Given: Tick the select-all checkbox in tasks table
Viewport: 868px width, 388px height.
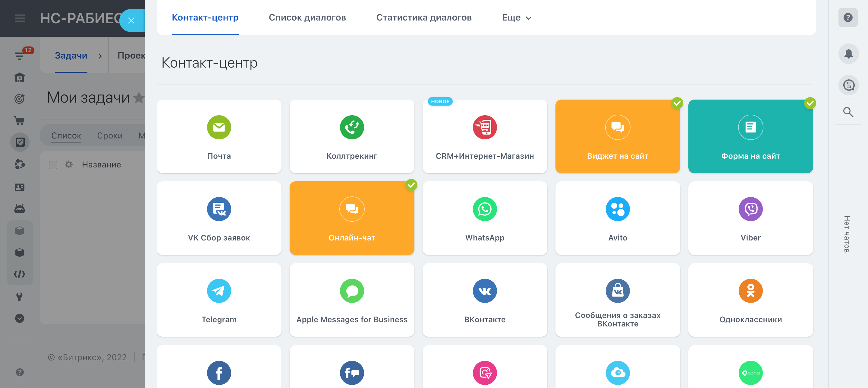Looking at the screenshot, I should click(x=53, y=165).
